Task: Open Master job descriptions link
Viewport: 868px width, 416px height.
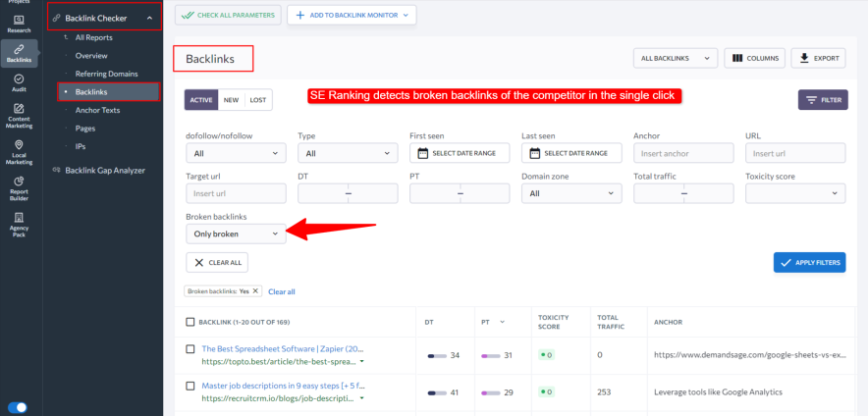Action: click(283, 386)
